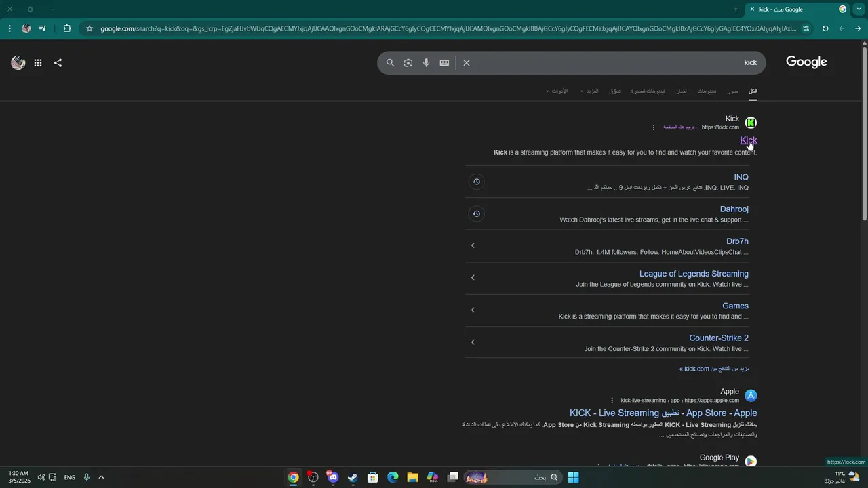Bookmark this page with the star icon

tap(90, 28)
